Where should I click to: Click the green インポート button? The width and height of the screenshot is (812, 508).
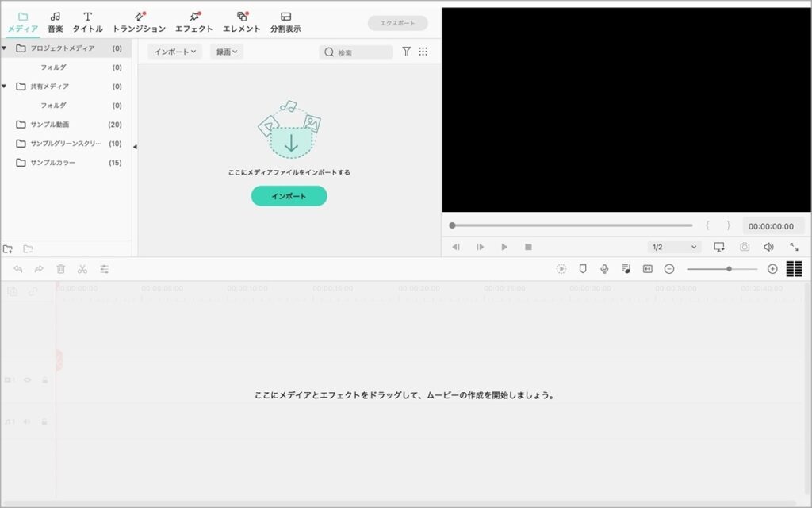(x=289, y=196)
